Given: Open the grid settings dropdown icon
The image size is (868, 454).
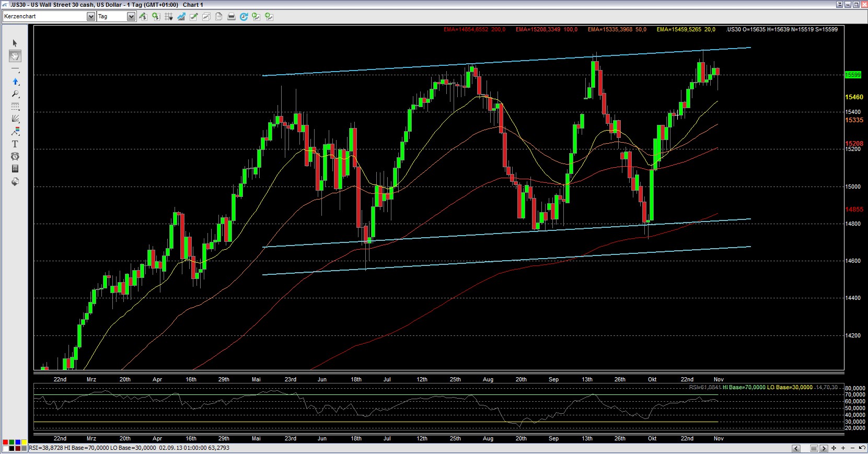Looking at the screenshot, I should [x=168, y=17].
